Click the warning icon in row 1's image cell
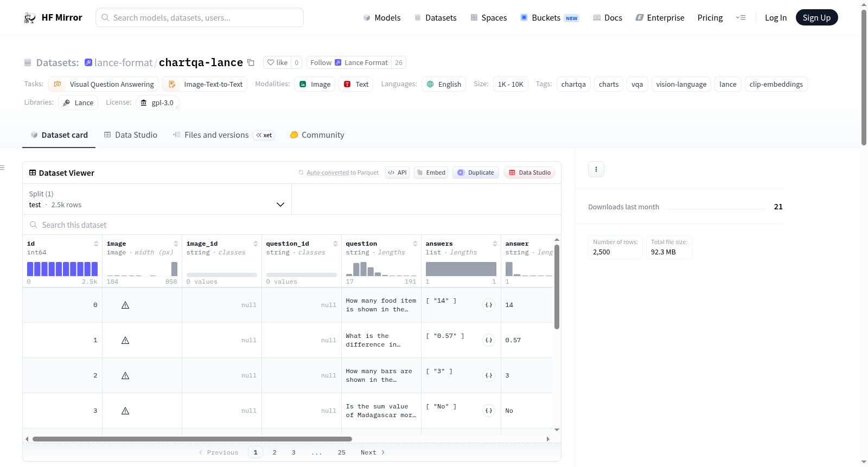868x467 pixels. (125, 341)
